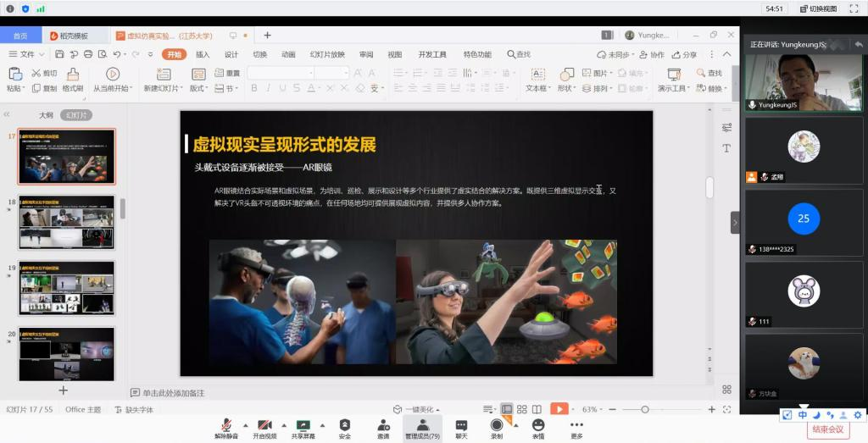Switch to the 插入 ribbon tab
This screenshot has width=868, height=443.
(203, 54)
